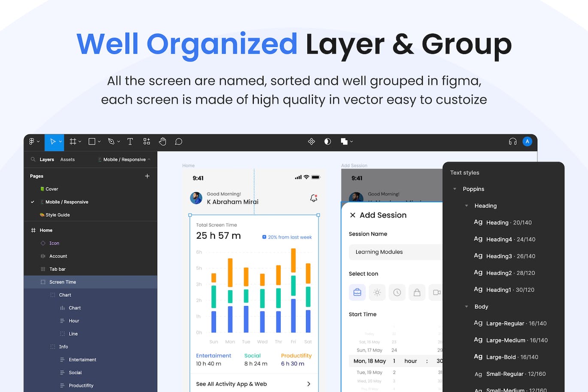Open See All Activity App & Web

point(254,384)
